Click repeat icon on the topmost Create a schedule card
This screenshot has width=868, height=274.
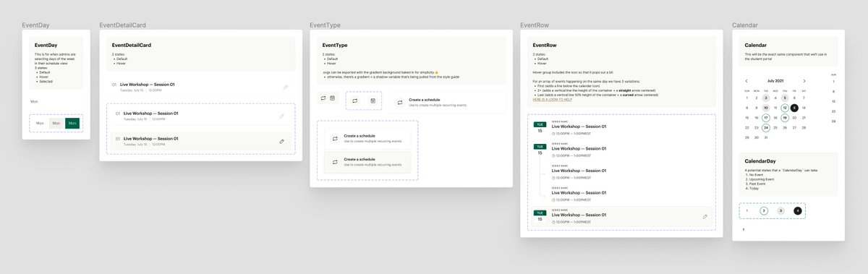[x=400, y=102]
